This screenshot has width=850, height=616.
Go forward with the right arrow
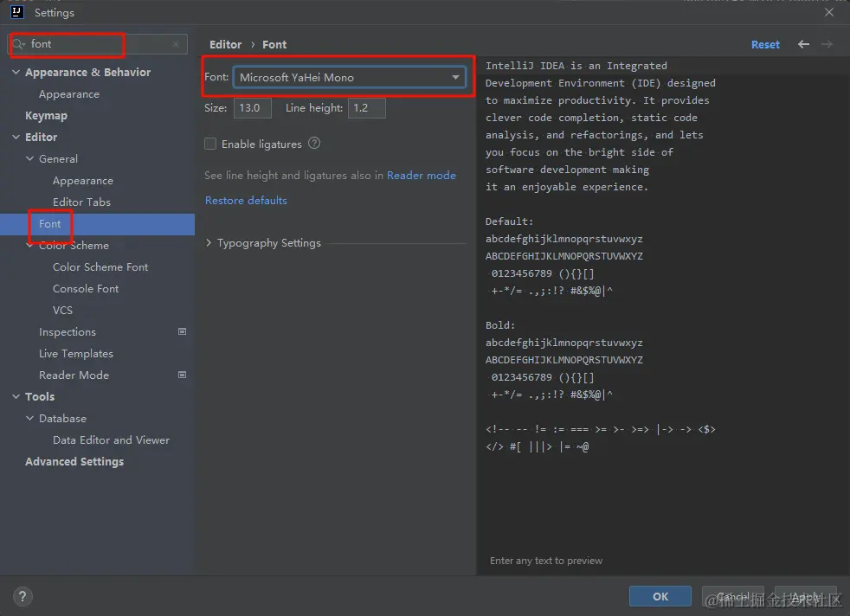click(x=827, y=44)
